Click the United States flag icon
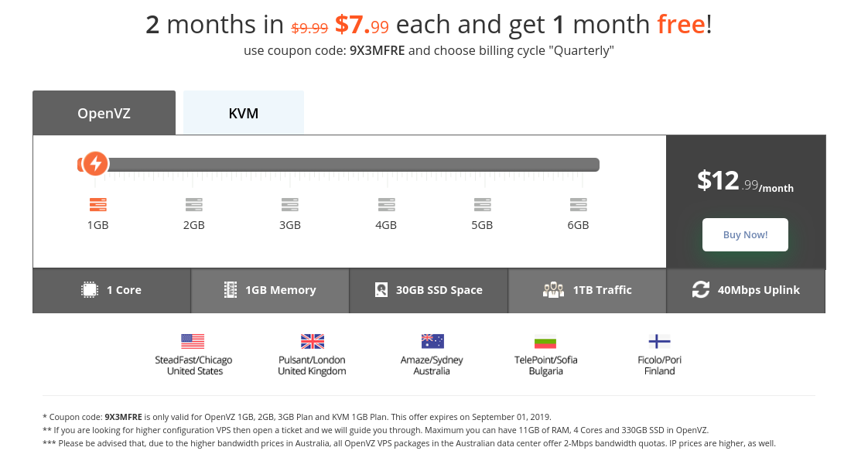Screen dimensions: 868x461 click(x=193, y=341)
